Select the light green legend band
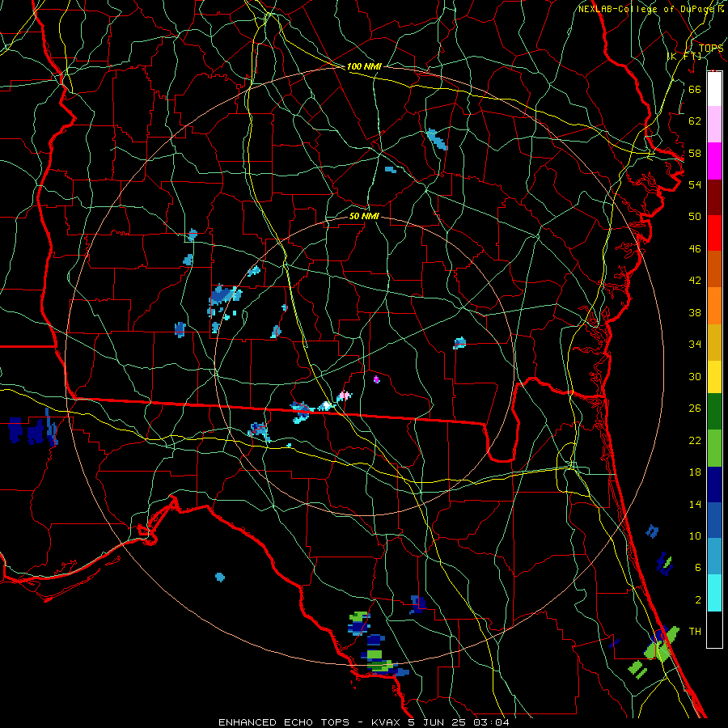 (x=714, y=448)
